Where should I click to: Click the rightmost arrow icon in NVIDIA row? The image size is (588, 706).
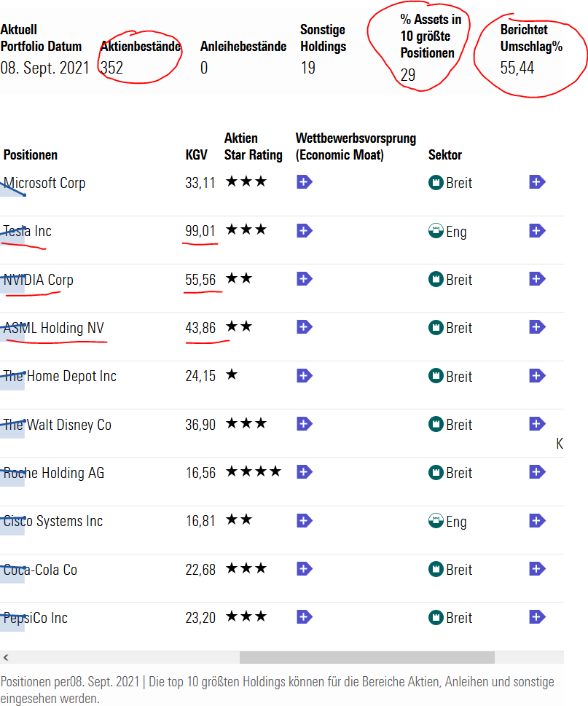coord(537,279)
